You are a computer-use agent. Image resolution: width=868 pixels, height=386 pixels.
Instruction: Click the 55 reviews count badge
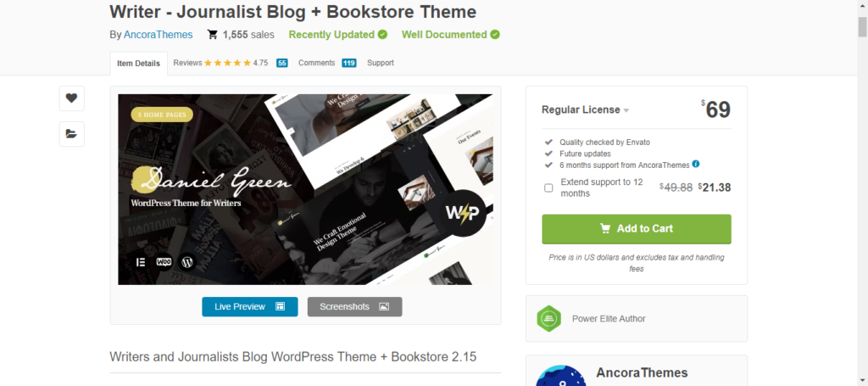pos(281,63)
